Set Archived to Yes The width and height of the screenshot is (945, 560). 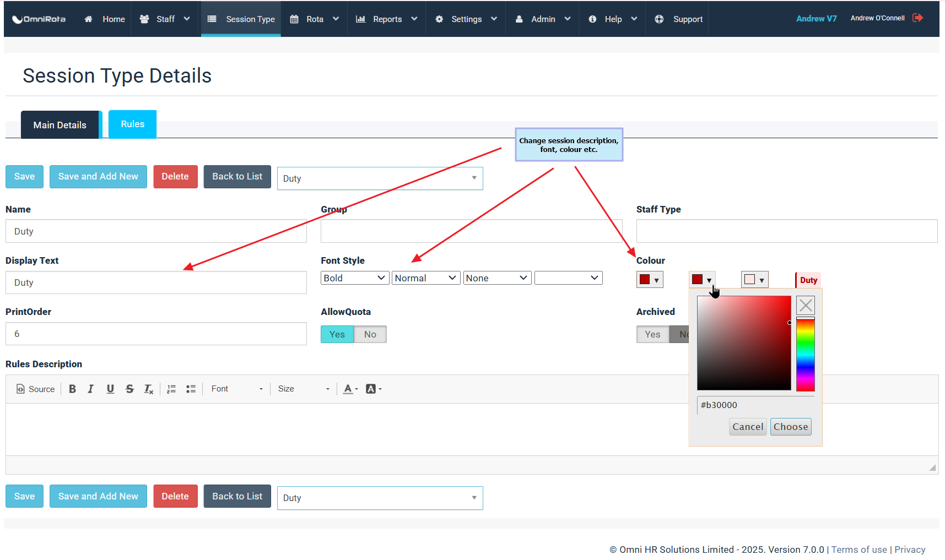pyautogui.click(x=652, y=334)
